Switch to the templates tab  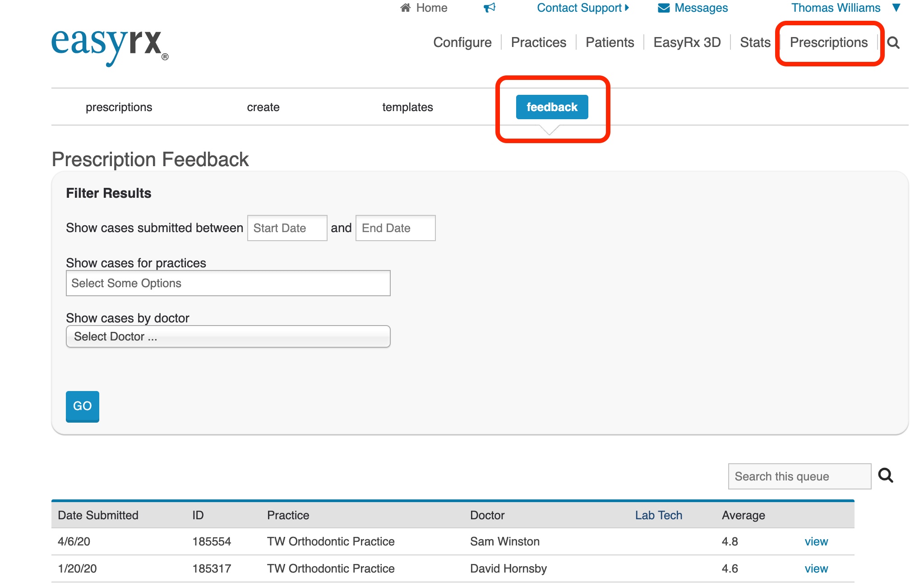pos(407,107)
